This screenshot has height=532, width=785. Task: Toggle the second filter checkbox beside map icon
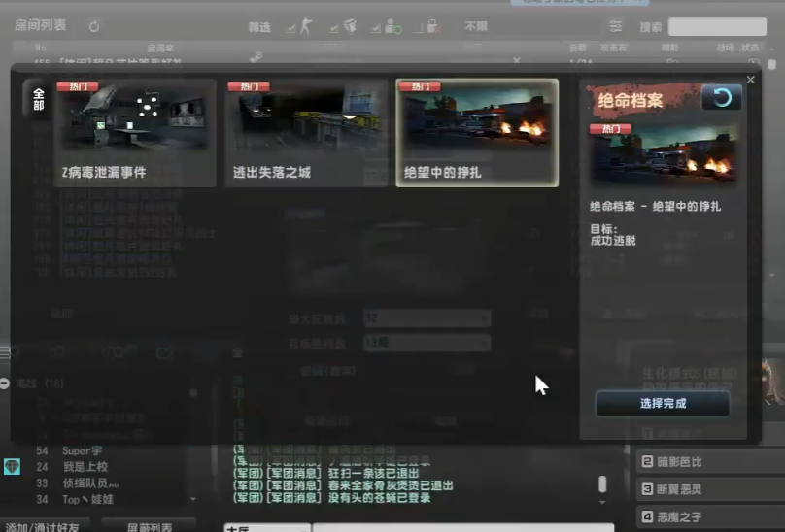pos(332,27)
